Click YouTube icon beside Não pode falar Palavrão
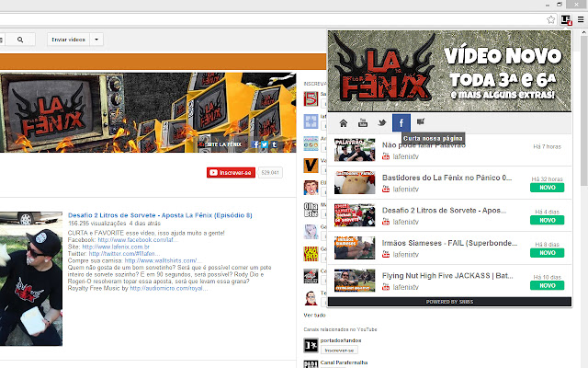588x368 pixels. [386, 156]
